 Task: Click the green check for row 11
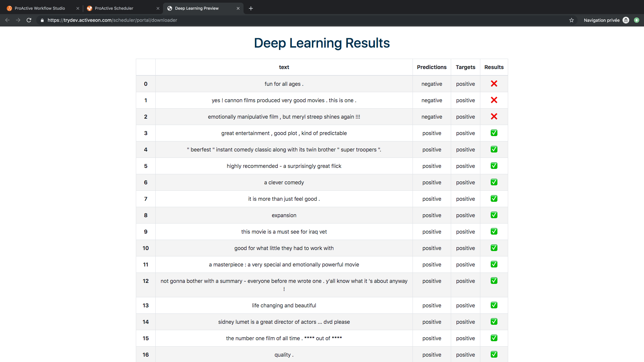click(494, 264)
